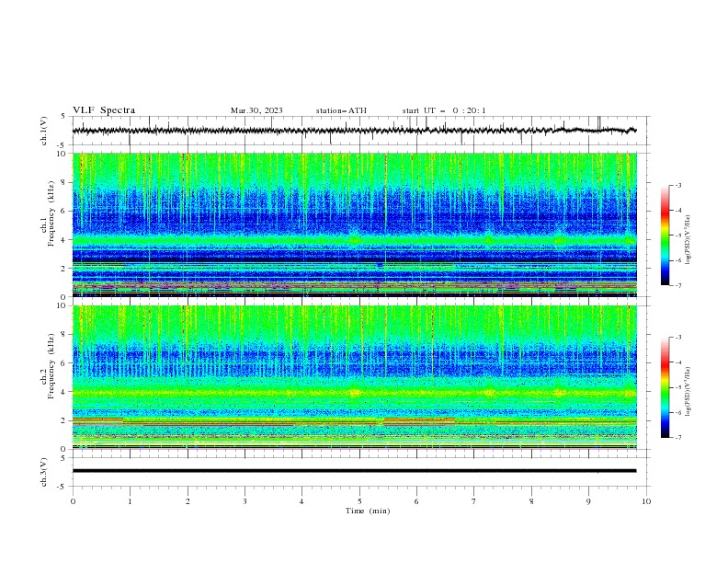Screen dimensions: 728x563
Task: Select the lower colorbar's log(PSD) label
Action: [688, 392]
